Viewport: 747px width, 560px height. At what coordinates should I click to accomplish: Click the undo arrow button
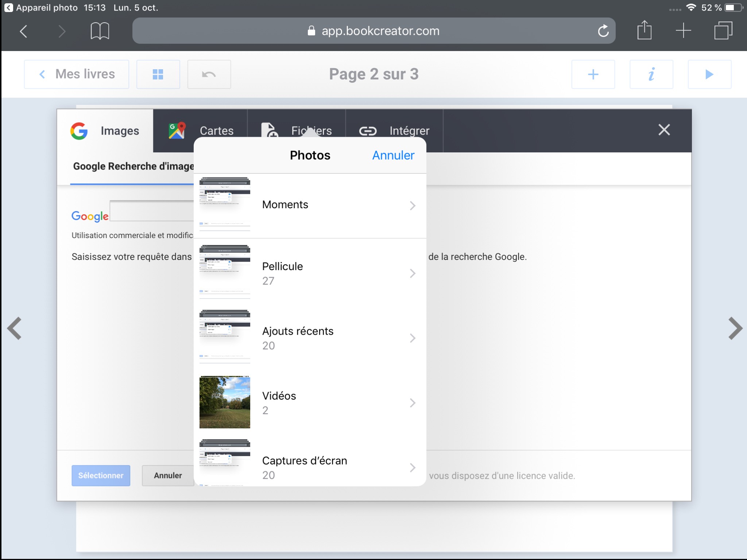[x=209, y=74]
